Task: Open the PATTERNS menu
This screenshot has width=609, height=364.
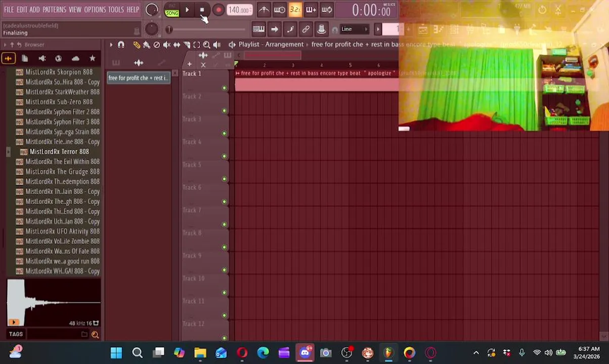Action: click(x=54, y=10)
